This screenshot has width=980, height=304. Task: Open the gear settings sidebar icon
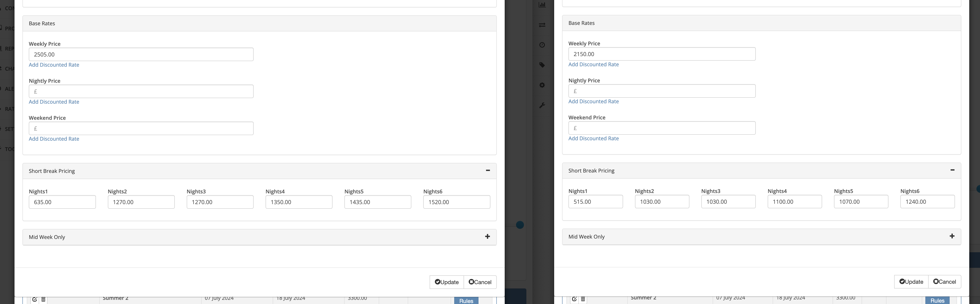542,85
